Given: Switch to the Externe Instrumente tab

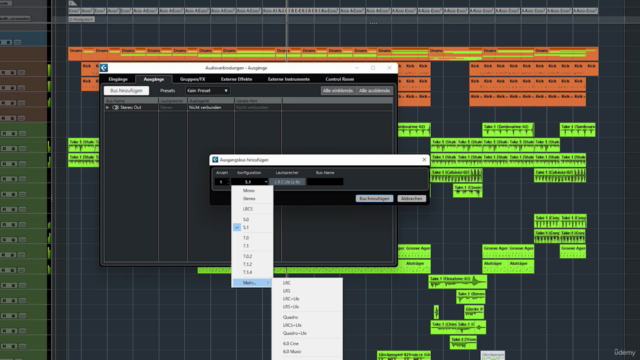Looking at the screenshot, I should click(x=289, y=79).
